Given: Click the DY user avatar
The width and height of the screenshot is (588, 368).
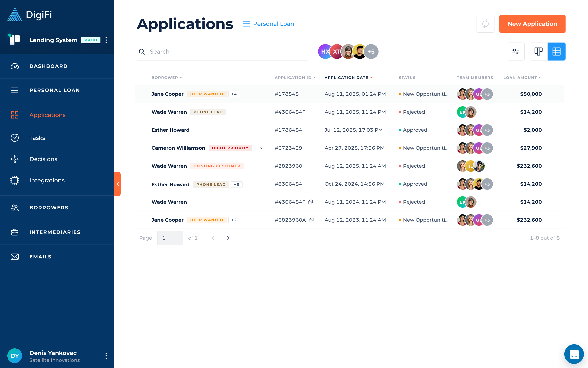Looking at the screenshot, I should coord(14,356).
